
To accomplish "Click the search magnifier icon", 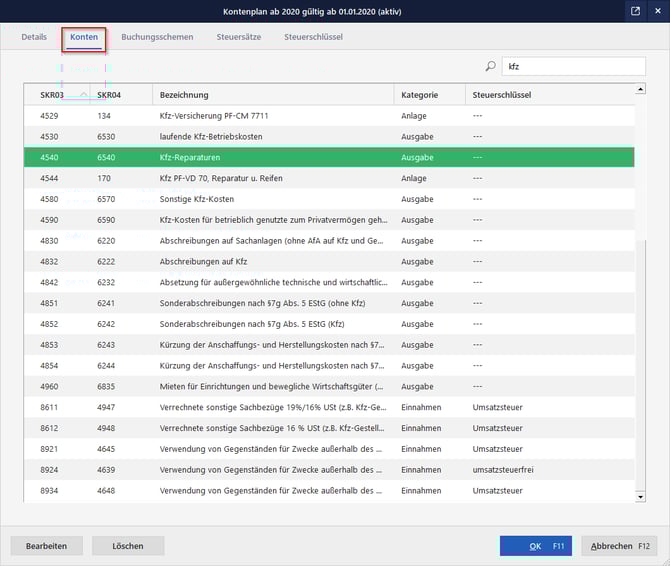I will pos(491,66).
